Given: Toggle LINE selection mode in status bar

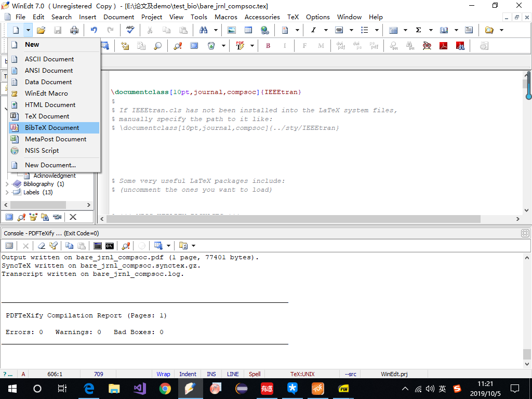Looking at the screenshot, I should point(233,374).
